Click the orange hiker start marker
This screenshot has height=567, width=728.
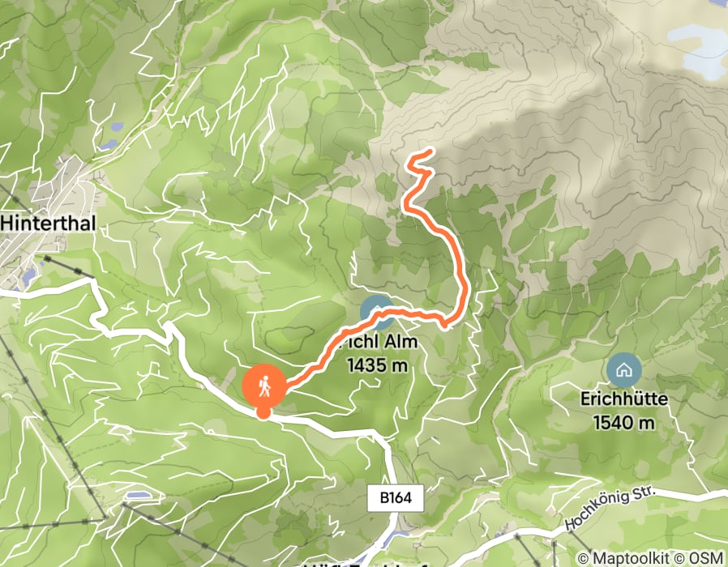(x=264, y=386)
